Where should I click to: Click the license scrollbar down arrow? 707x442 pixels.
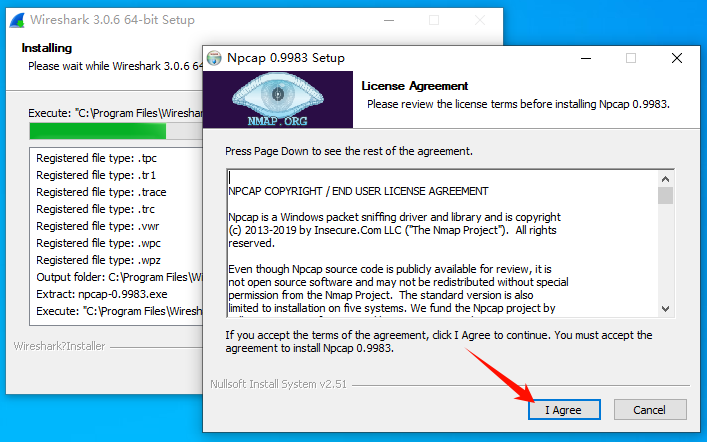tap(665, 309)
